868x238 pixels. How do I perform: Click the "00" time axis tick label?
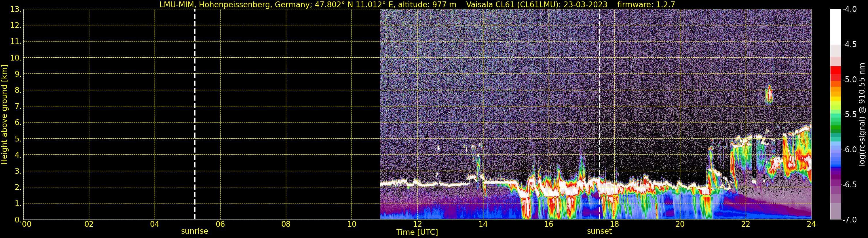[x=26, y=224]
